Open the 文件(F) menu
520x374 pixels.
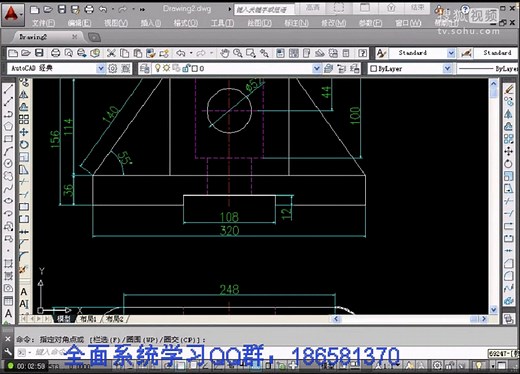[43, 23]
